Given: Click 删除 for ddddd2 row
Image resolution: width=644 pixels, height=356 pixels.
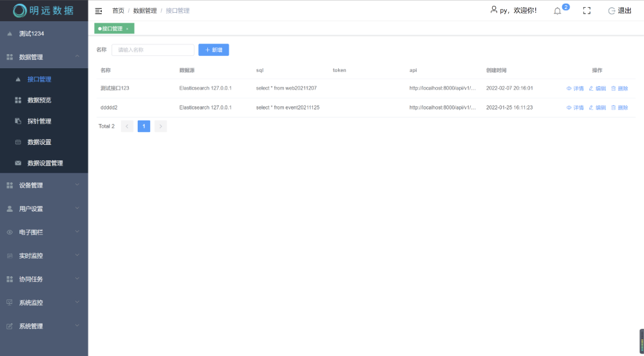Looking at the screenshot, I should (x=620, y=108).
